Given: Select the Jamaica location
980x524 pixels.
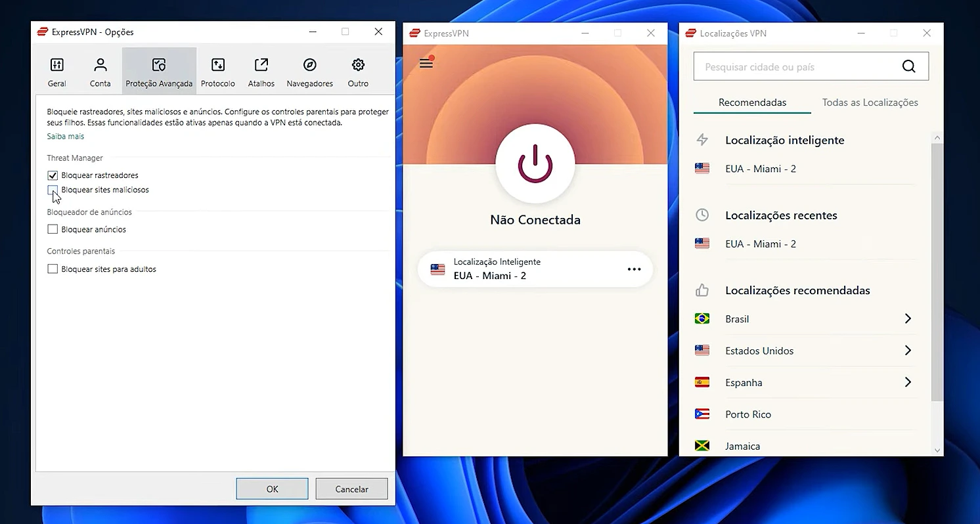Looking at the screenshot, I should click(x=804, y=446).
